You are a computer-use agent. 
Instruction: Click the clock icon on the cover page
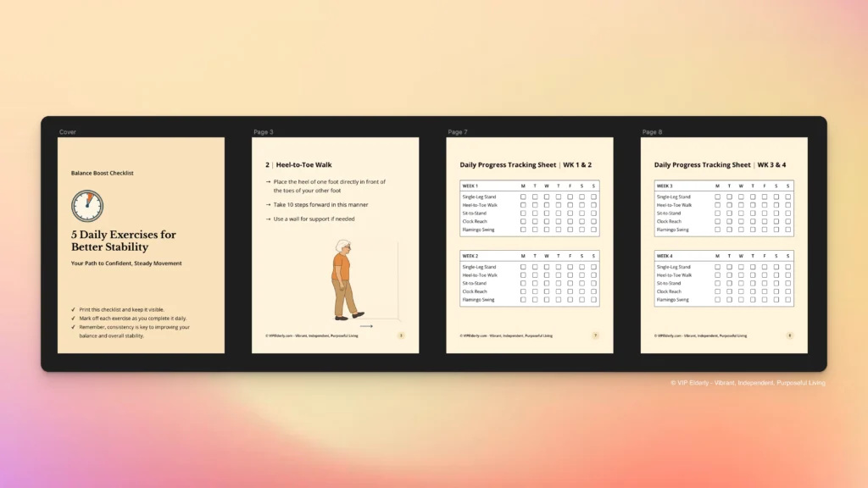pos(86,206)
